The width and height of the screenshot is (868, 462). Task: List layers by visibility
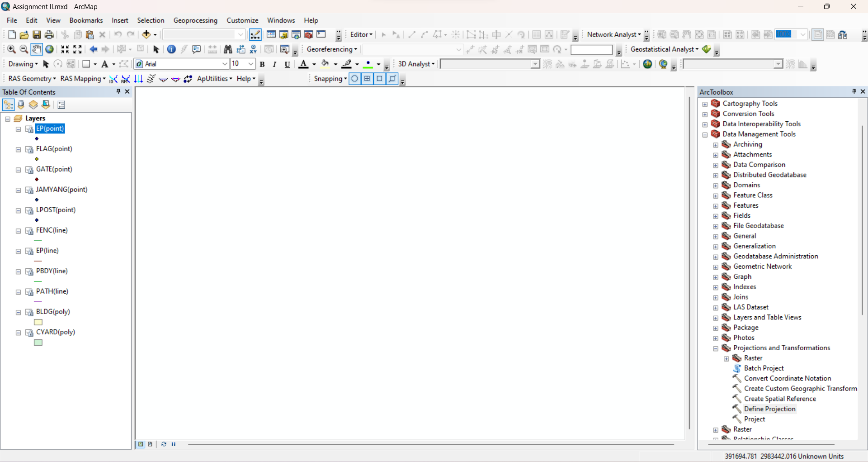point(33,105)
